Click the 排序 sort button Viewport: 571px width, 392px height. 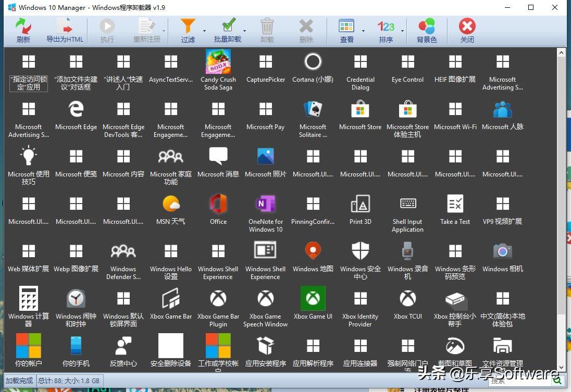(x=386, y=31)
